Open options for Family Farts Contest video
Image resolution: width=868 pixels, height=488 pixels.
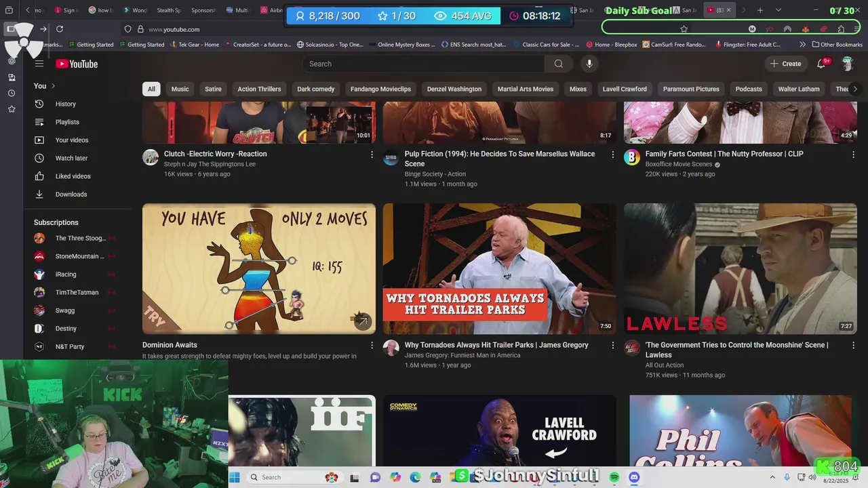854,155
